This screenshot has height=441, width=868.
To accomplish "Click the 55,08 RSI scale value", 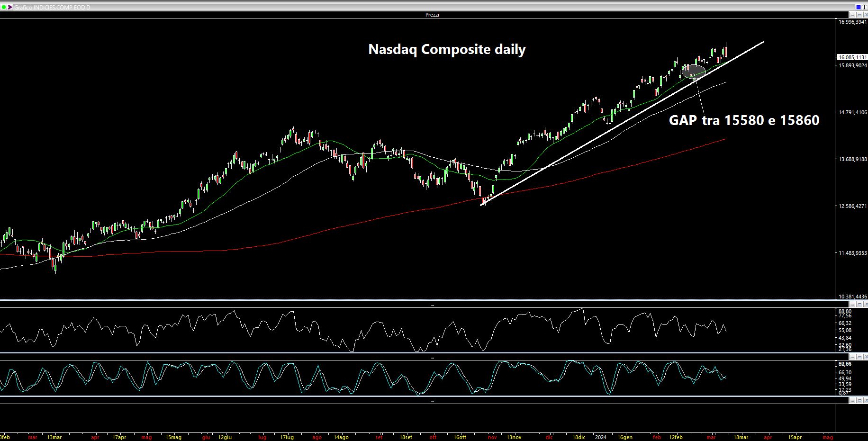I will tap(845, 330).
